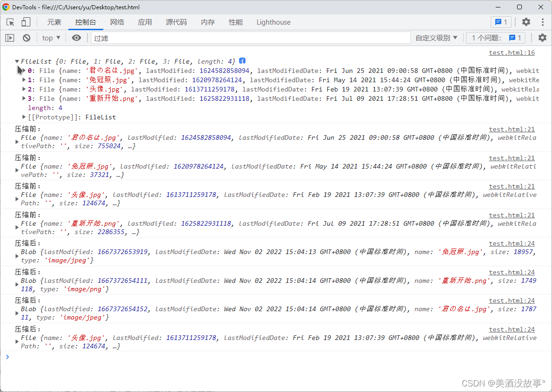
Task: Open test.html:24 link for 头像.jpg 压缩后
Action: coord(512,329)
